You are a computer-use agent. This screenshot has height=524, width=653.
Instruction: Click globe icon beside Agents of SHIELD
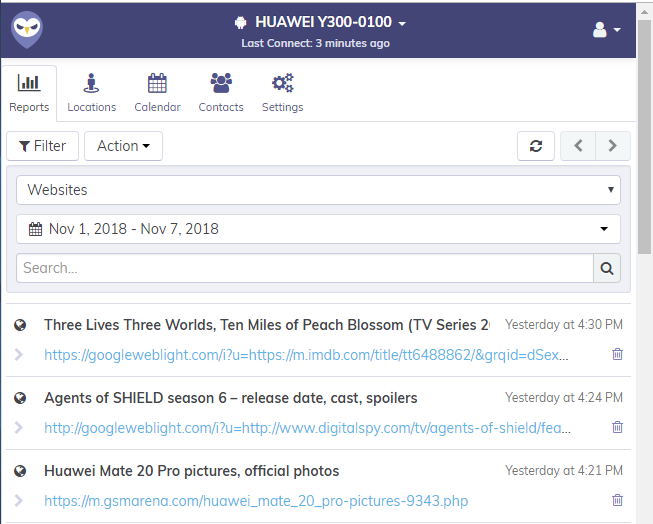20,398
